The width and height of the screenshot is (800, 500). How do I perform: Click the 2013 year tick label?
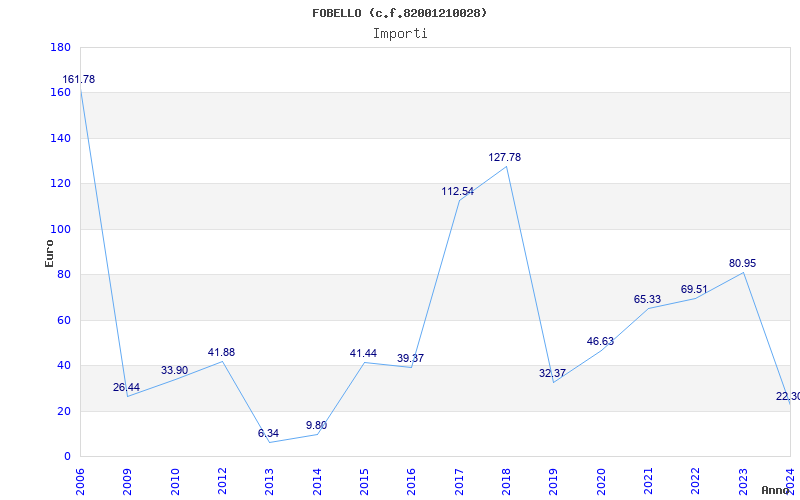point(269,482)
